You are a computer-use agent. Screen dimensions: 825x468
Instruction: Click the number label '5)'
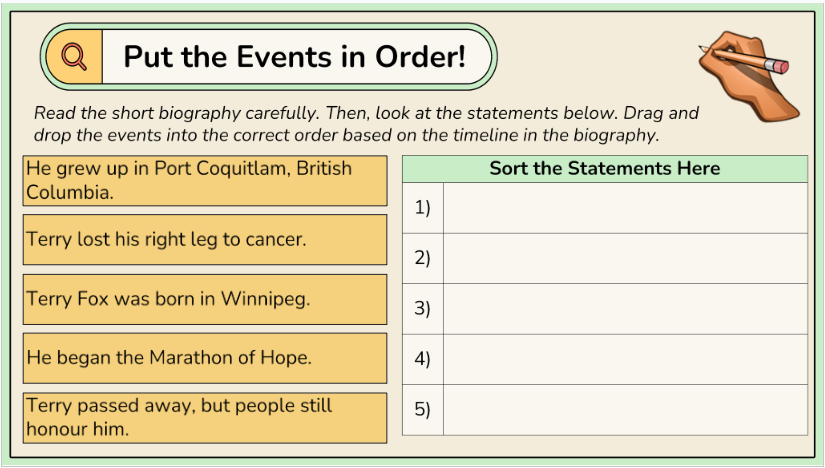[x=422, y=410]
